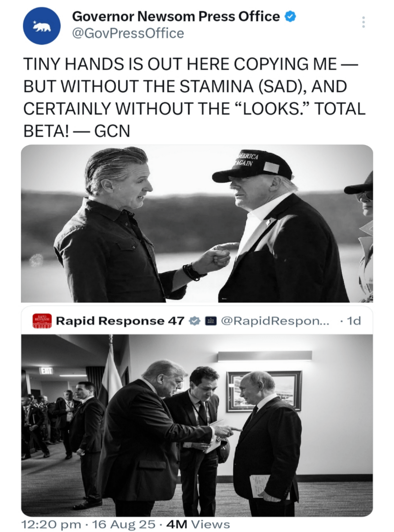
Task: Open the Governor Newsom Press Office display name
Action: coord(176,16)
